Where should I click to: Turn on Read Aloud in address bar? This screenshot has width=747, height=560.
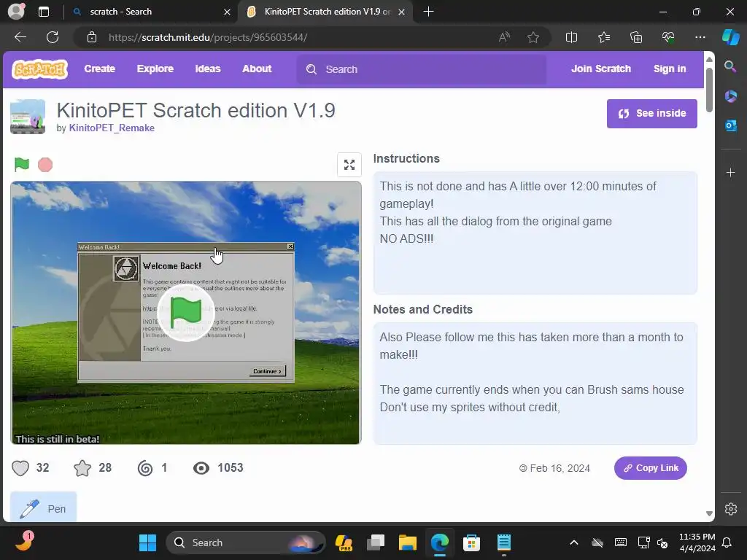(x=504, y=37)
